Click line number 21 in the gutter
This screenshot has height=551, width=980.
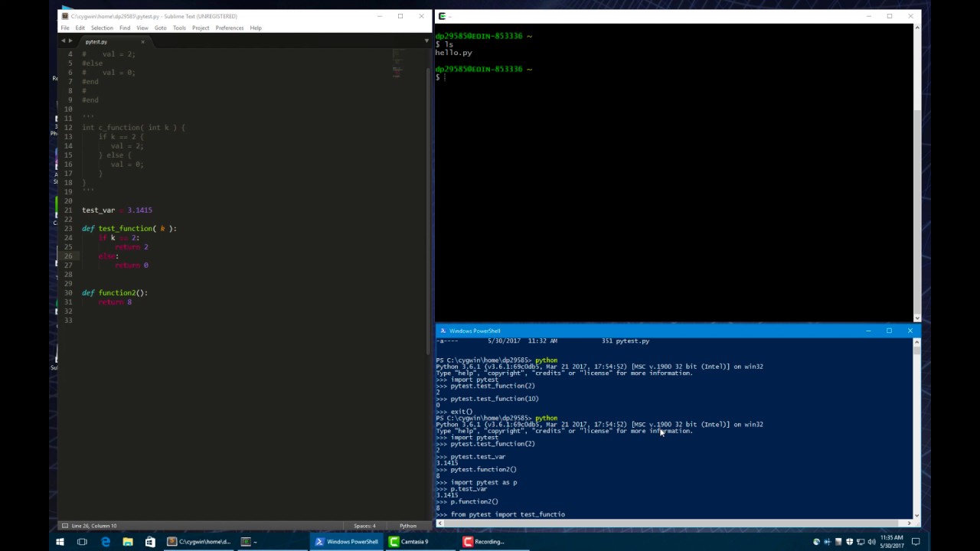[68, 210]
